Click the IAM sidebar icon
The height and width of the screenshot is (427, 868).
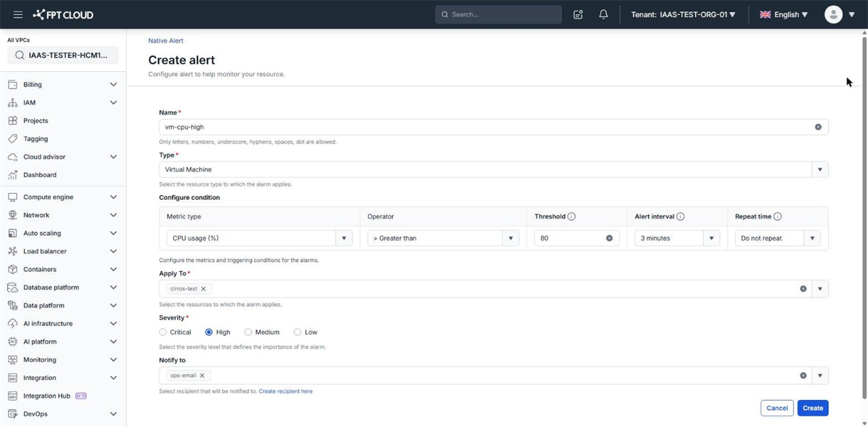click(x=12, y=102)
